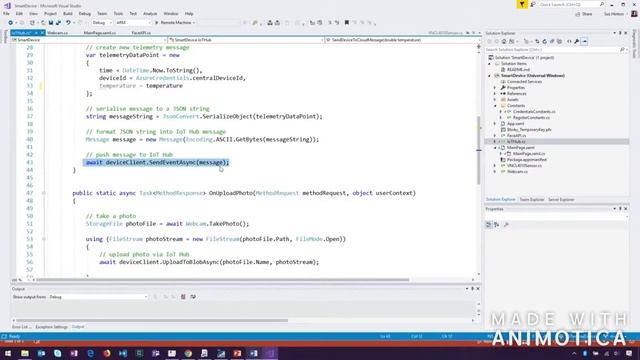Toggle the bookmark icon in the toolbar
Screen dimensions: 640x360
pos(347,23)
